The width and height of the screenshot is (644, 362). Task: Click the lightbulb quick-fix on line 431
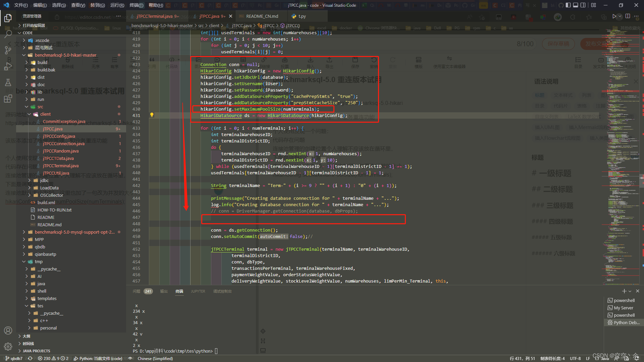click(152, 115)
